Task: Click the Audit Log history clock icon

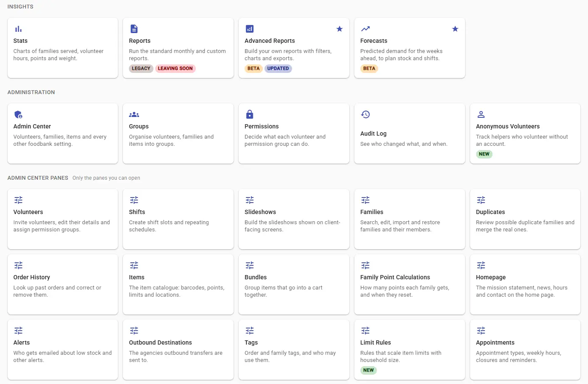Action: (365, 114)
